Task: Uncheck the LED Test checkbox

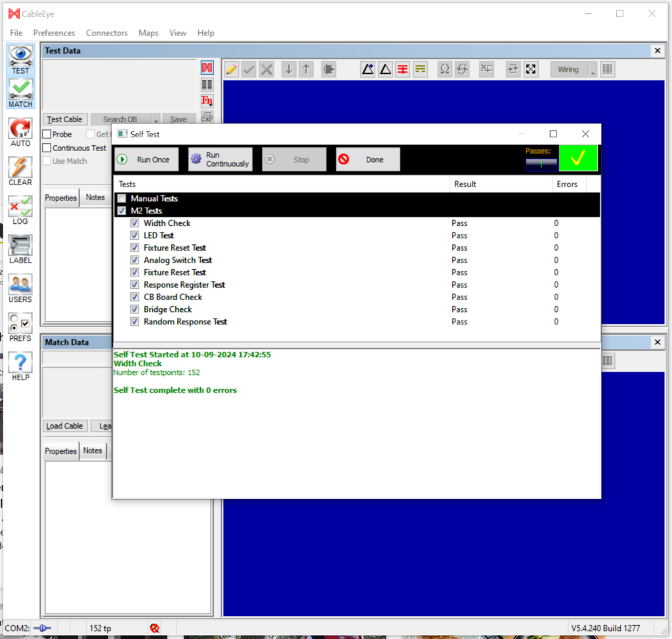Action: pyautogui.click(x=135, y=236)
